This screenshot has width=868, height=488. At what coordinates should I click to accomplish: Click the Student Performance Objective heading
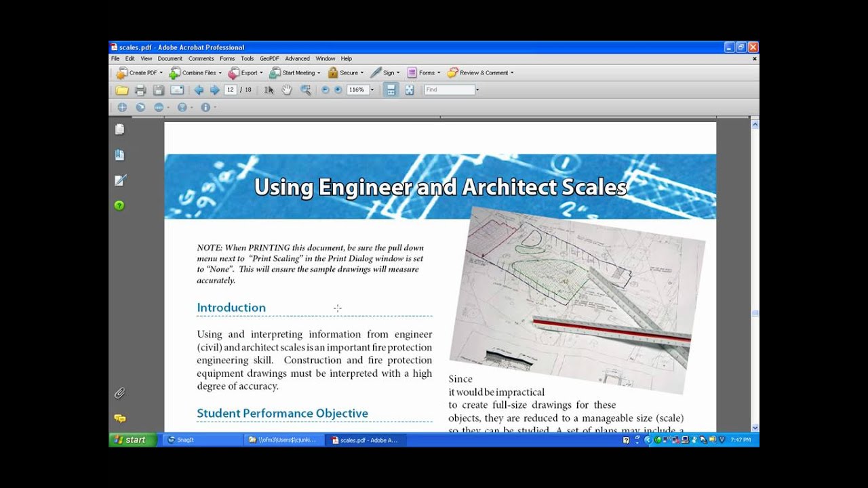coord(282,413)
